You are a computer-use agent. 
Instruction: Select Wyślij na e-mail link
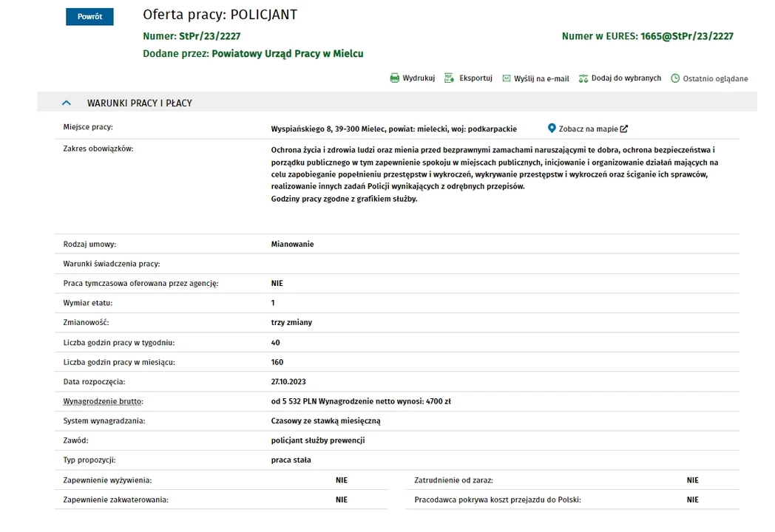[x=541, y=78]
